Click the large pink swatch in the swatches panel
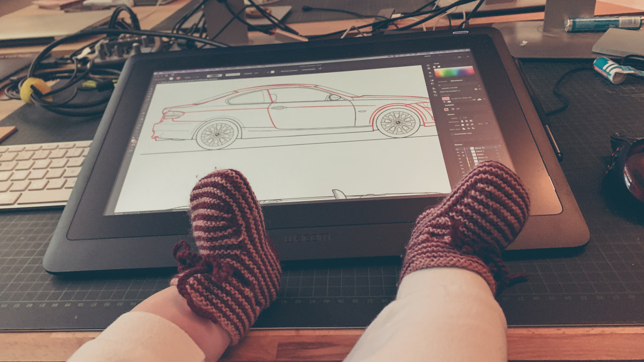 (446, 99)
